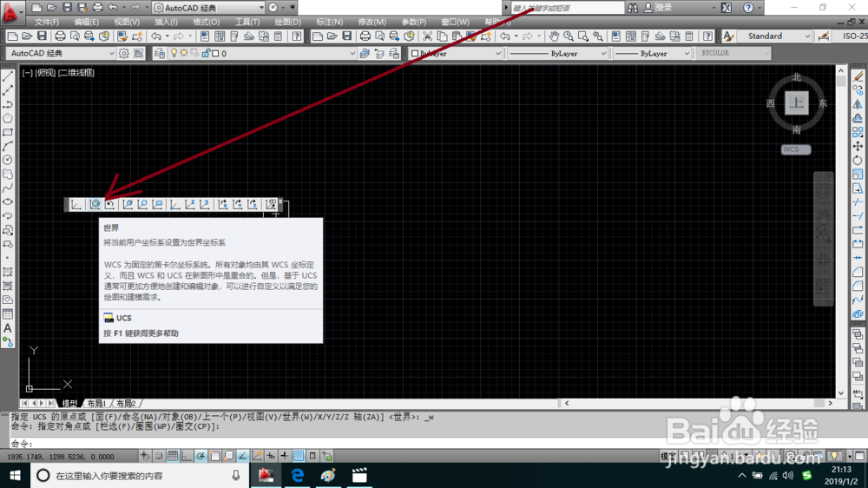868x488 pixels.
Task: Click the ViewCube 上 top face
Action: (x=797, y=103)
